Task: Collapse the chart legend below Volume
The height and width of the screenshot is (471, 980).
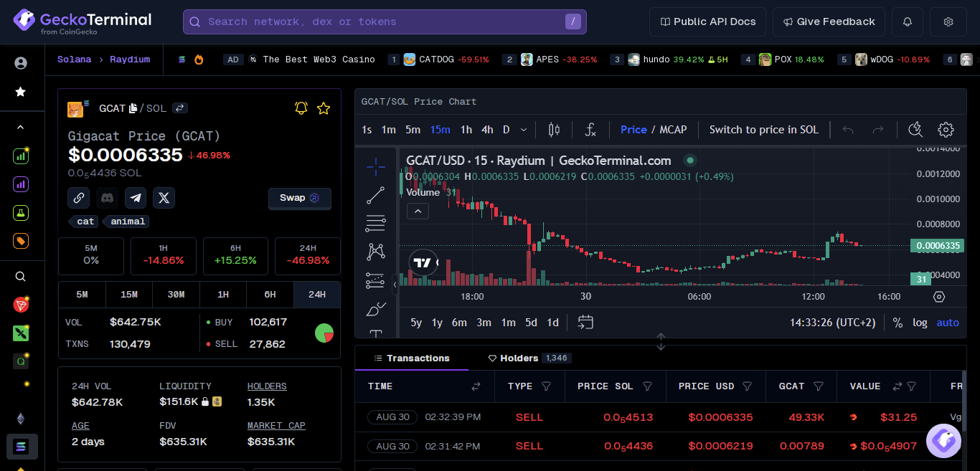Action: 418,211
